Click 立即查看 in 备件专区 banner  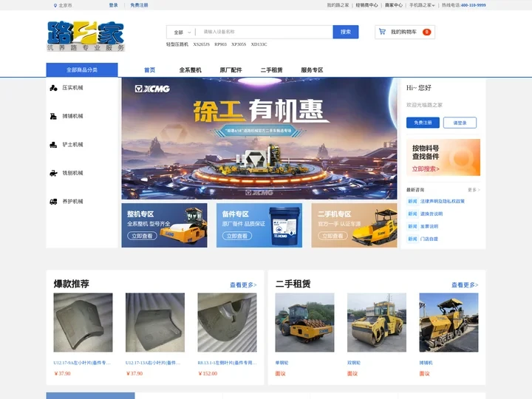[237, 236]
